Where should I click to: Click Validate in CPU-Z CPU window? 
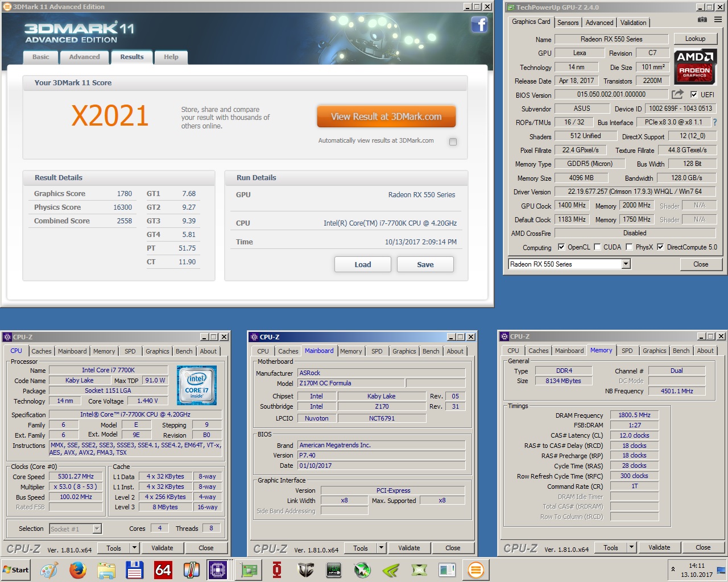(162, 548)
